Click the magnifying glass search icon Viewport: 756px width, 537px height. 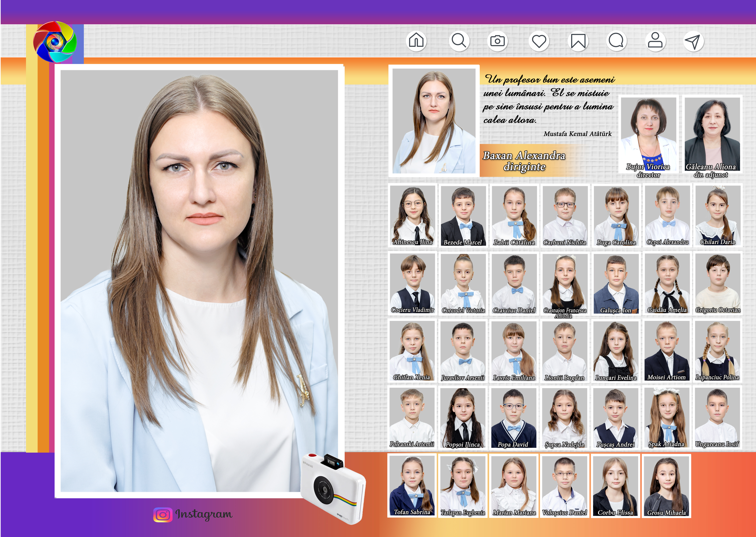[x=459, y=41]
